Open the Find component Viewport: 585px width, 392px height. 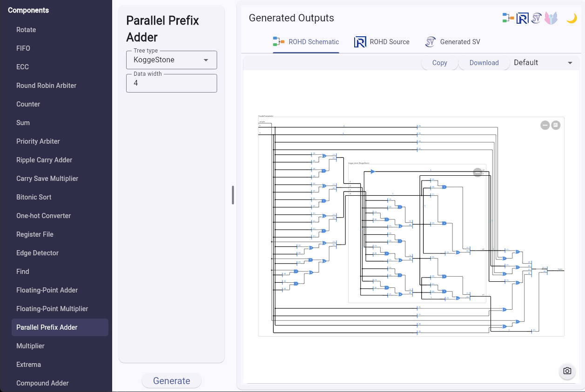click(x=60, y=272)
